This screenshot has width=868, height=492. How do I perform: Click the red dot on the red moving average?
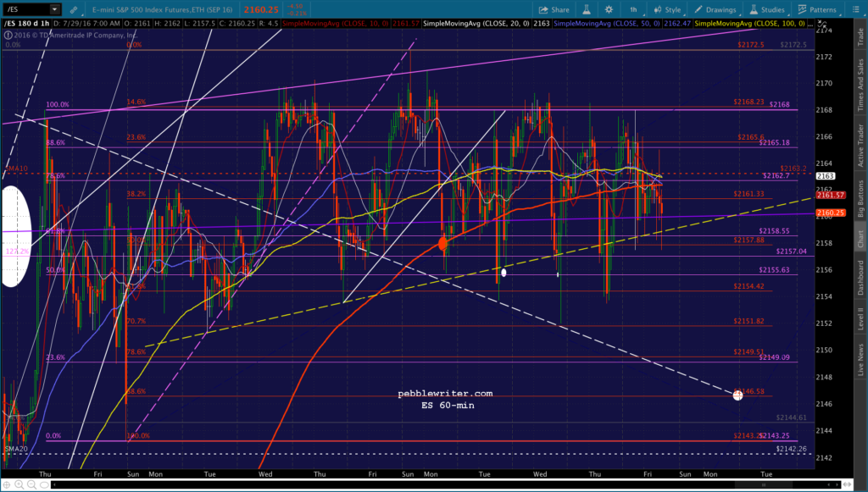coord(442,243)
